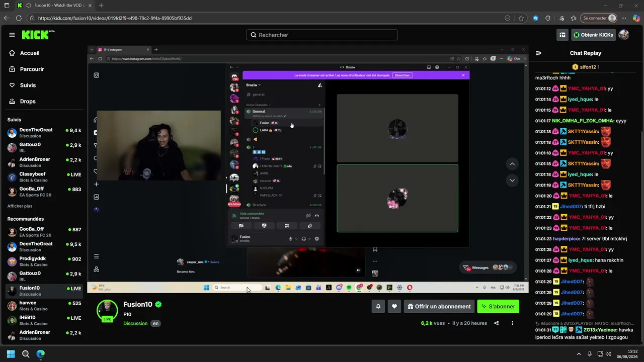Open the Kick shop inventory icon
Screen dimensions: 644x362
tap(562, 35)
